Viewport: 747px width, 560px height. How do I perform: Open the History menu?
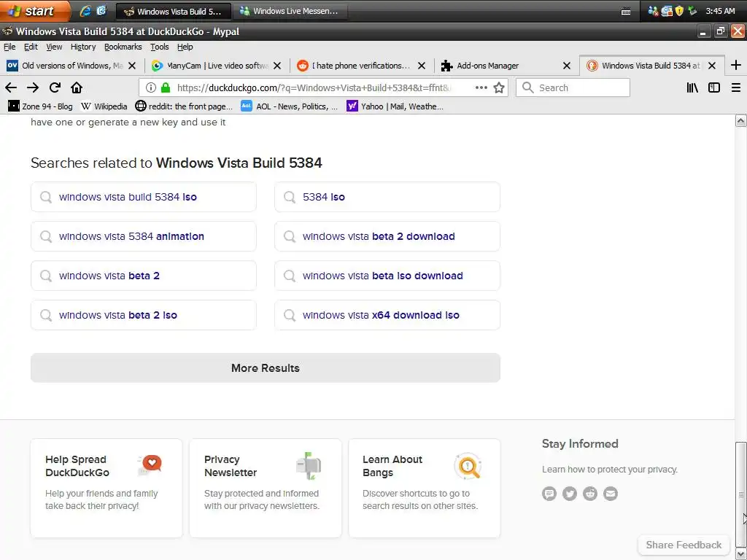83,47
